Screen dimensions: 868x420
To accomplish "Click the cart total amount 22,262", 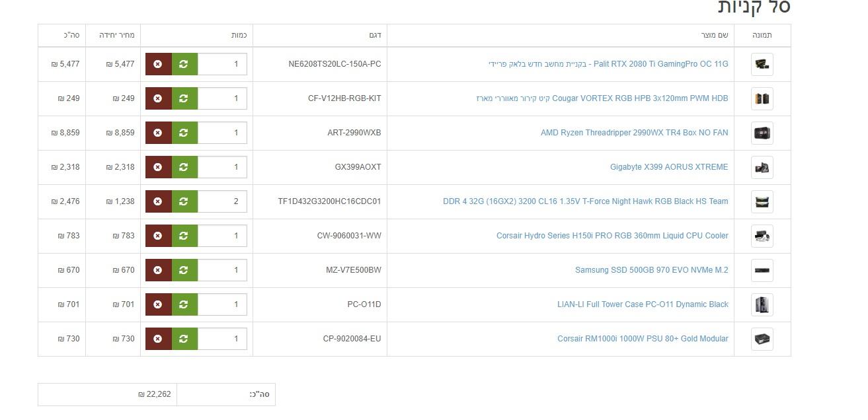I will (155, 394).
